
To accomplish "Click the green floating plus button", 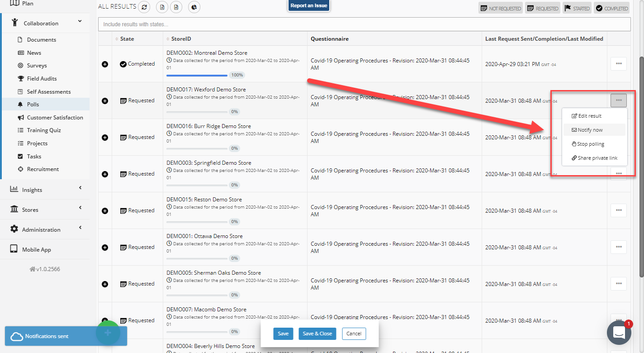I will pyautogui.click(x=108, y=333).
